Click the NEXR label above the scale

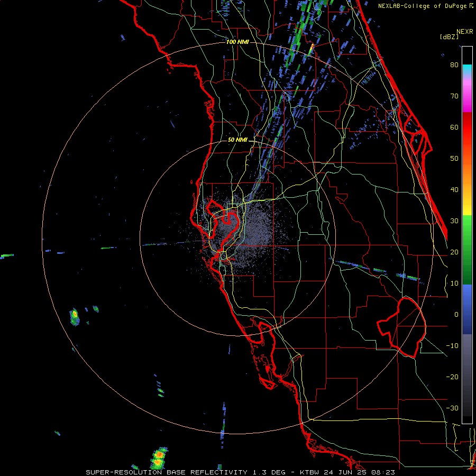click(465, 32)
